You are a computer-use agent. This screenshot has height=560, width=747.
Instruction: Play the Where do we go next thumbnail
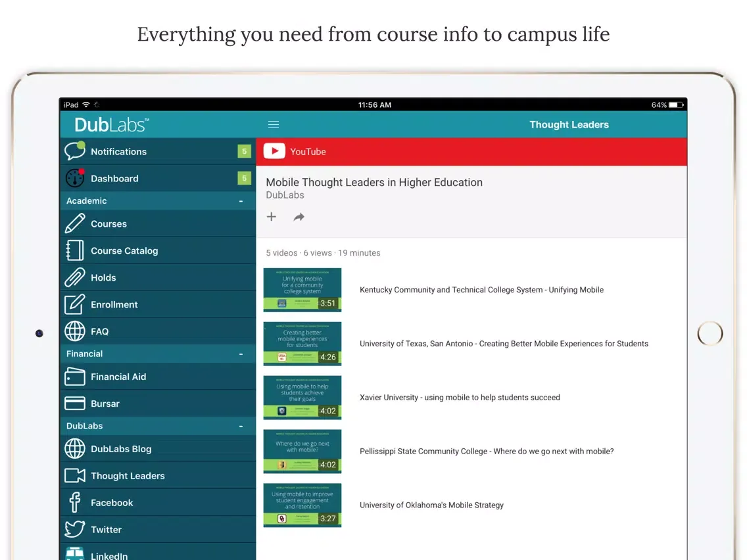pyautogui.click(x=302, y=452)
